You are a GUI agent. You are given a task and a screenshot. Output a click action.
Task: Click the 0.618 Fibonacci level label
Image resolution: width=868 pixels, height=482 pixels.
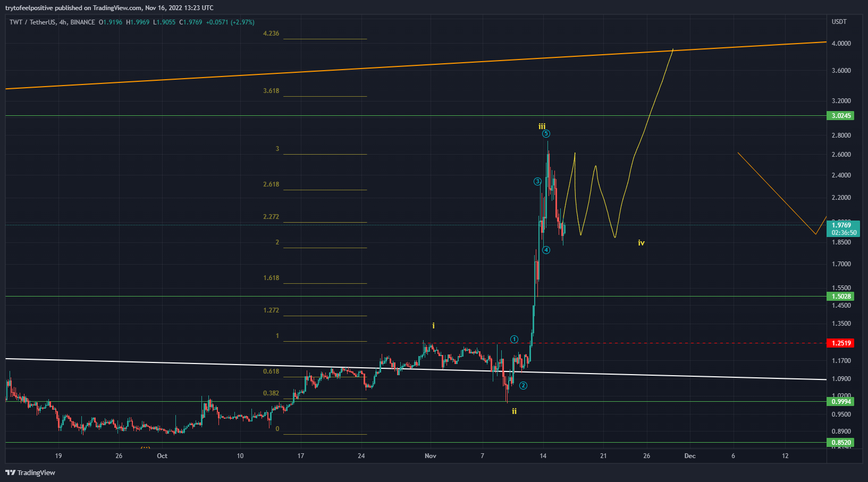[271, 371]
